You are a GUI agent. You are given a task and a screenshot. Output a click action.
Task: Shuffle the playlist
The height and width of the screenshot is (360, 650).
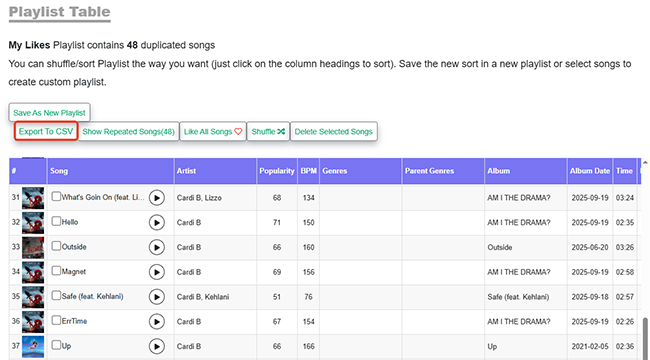pos(268,131)
